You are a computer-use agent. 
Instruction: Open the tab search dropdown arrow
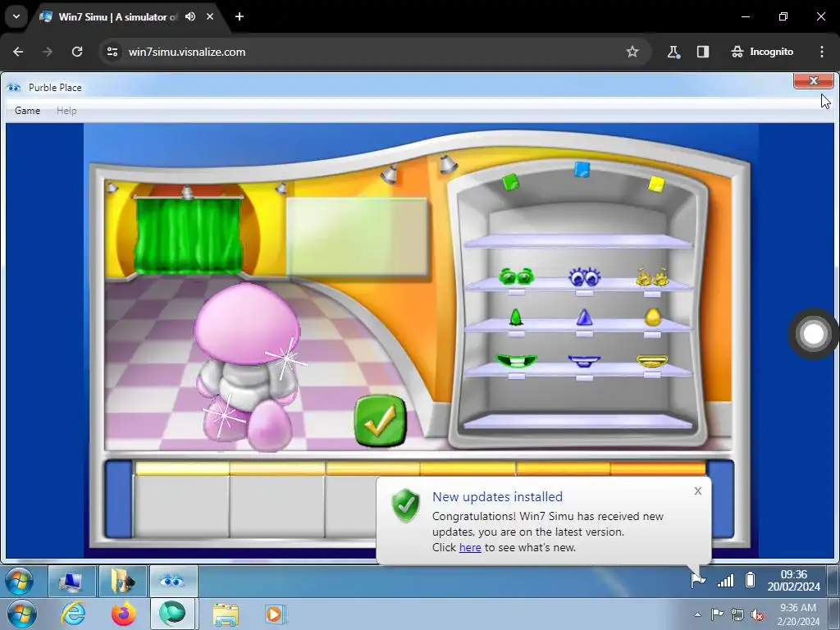[16, 16]
